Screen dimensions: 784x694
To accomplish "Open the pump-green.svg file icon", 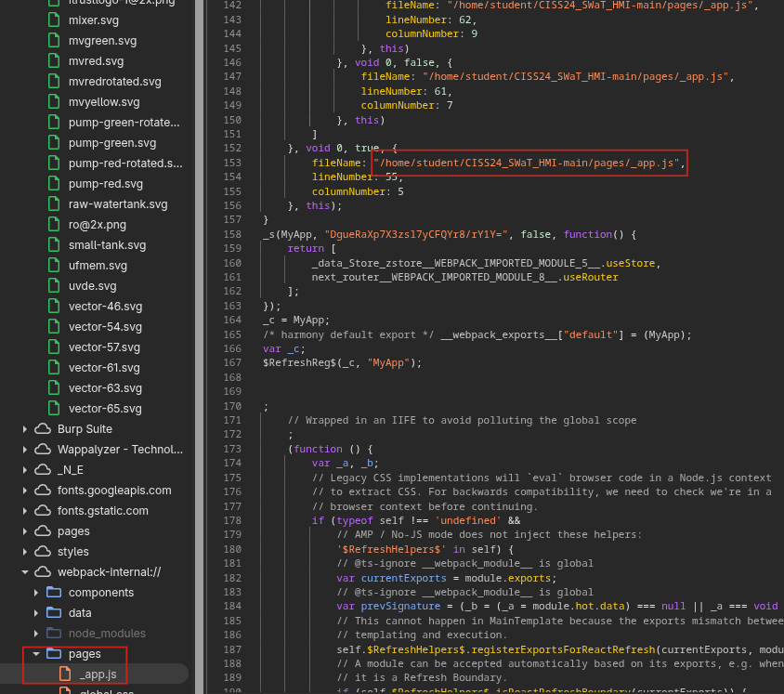I will pyautogui.click(x=54, y=142).
